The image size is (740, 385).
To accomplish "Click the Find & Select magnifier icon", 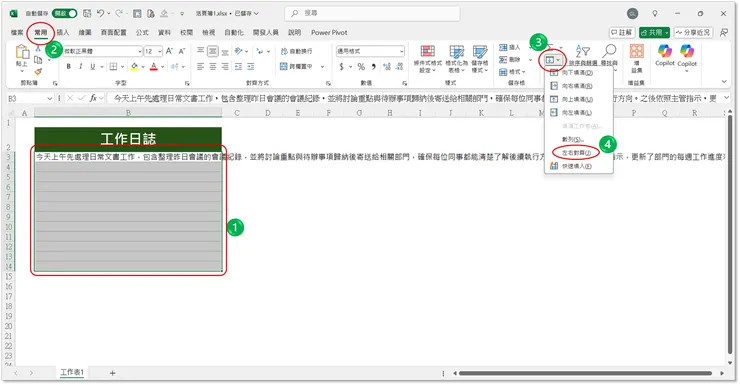I will pyautogui.click(x=610, y=51).
